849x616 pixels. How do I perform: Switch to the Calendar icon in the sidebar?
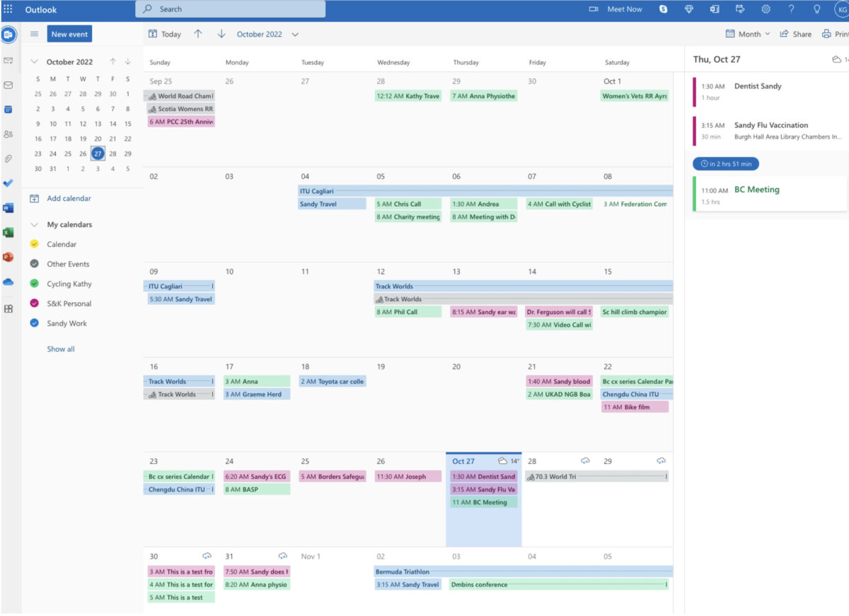[x=9, y=110]
